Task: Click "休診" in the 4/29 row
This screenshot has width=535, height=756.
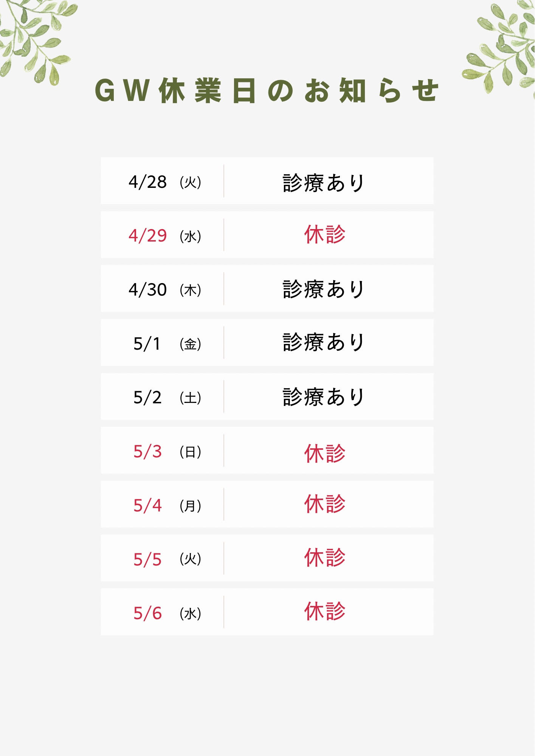Action: tap(325, 234)
